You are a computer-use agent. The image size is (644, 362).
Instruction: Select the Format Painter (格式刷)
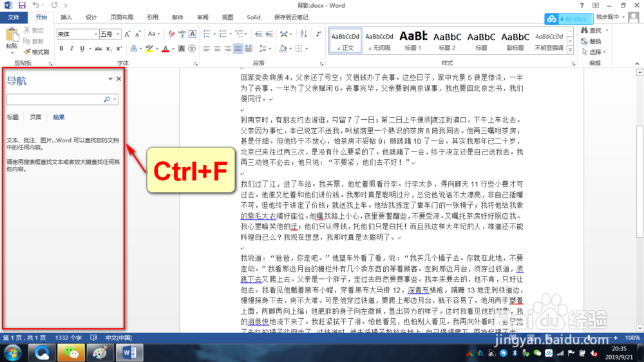pyautogui.click(x=36, y=52)
